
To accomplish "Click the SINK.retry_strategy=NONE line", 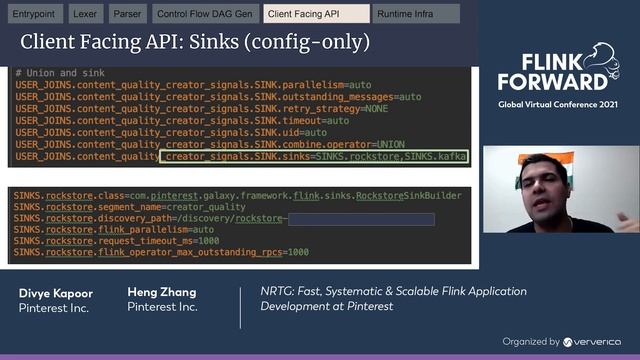I will [x=202, y=109].
